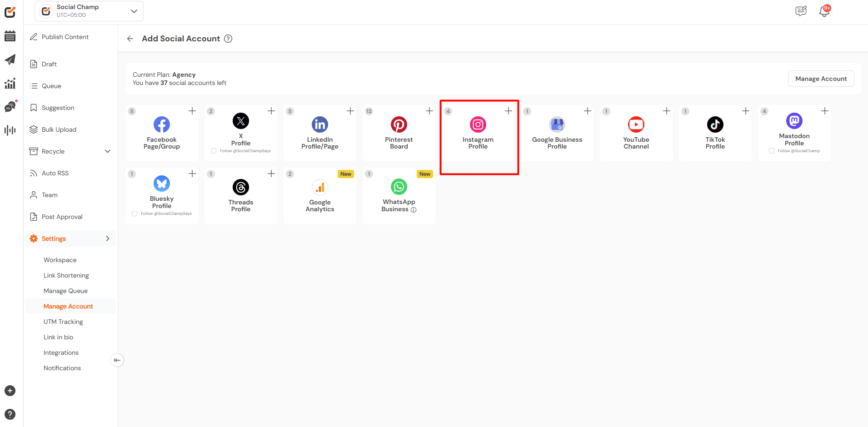Expand the Recycle menu chevron
The width and height of the screenshot is (868, 427).
tap(108, 151)
